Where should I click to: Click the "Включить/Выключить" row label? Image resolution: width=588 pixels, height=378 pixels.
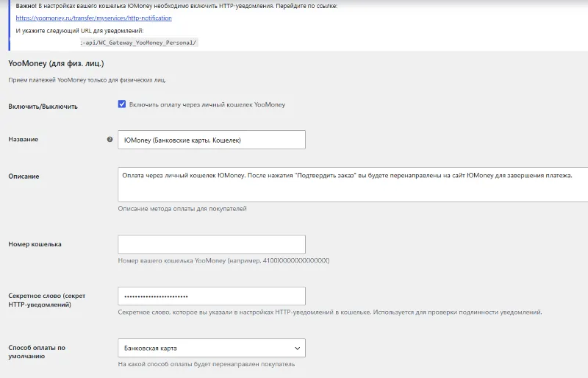pos(43,107)
